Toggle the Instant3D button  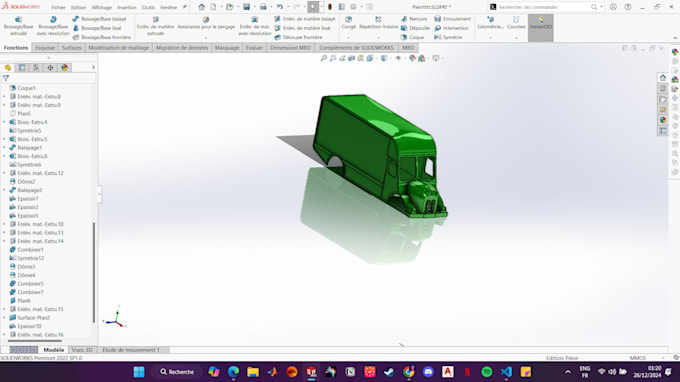(540, 28)
